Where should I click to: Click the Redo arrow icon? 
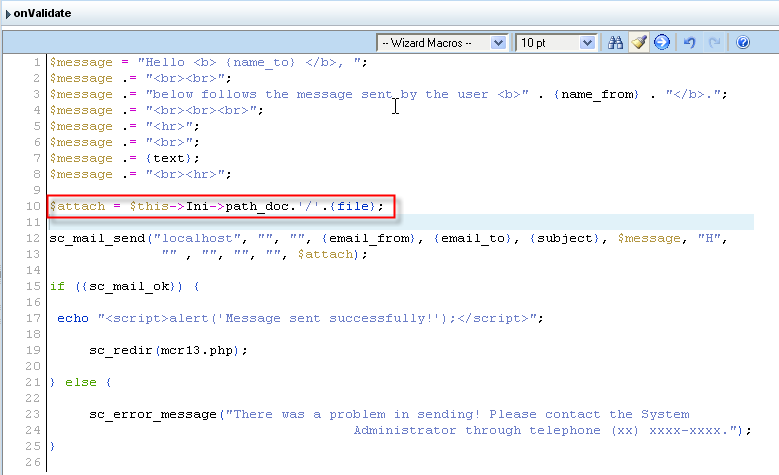714,43
